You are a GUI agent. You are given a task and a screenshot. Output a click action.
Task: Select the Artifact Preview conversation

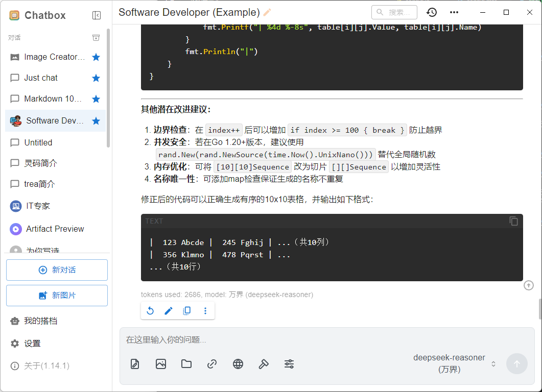[x=55, y=229]
